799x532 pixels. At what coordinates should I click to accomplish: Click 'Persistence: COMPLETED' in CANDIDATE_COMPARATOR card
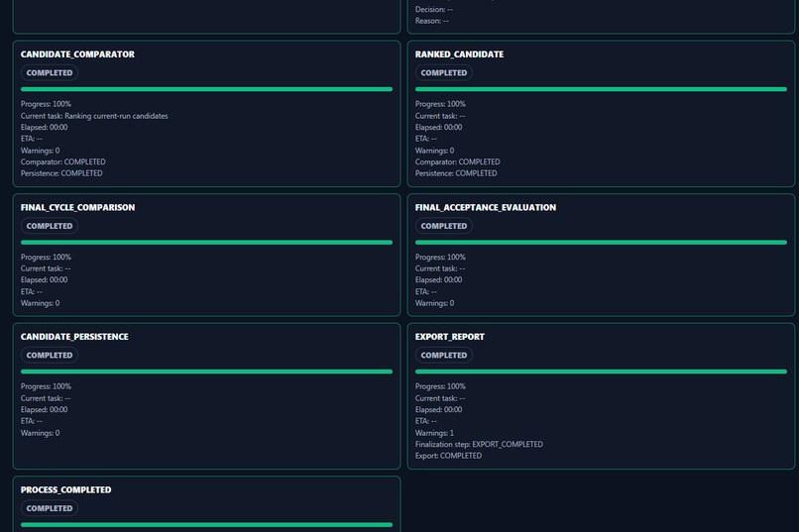click(x=61, y=173)
